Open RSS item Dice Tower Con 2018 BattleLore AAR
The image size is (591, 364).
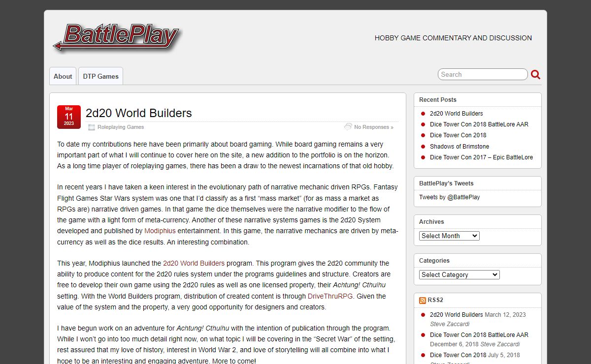[479, 334]
